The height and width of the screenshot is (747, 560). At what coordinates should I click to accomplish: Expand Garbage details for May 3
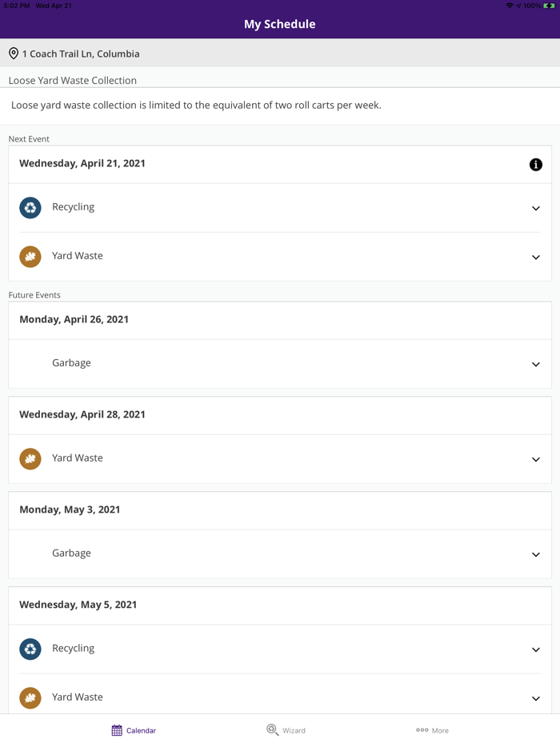[x=536, y=555]
